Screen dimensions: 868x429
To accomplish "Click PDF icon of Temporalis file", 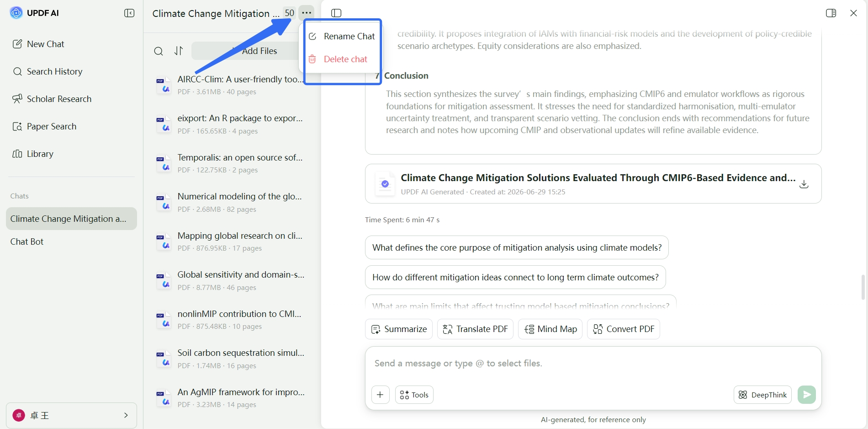I will [x=163, y=163].
